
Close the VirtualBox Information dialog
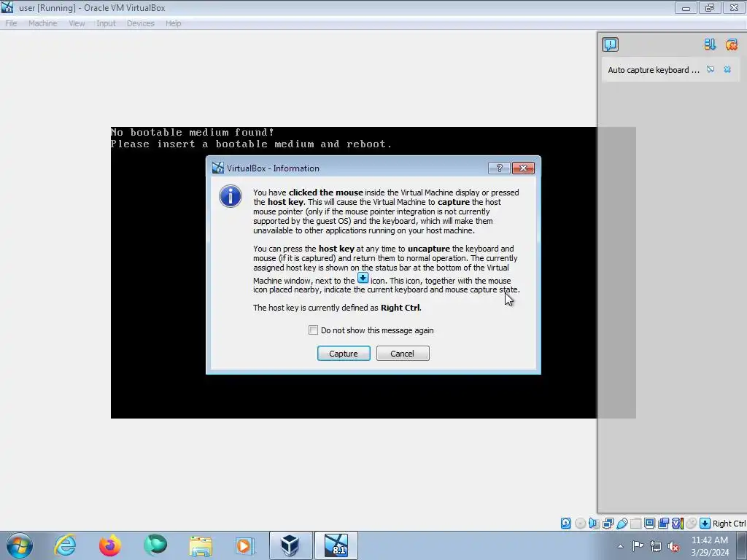[x=523, y=168]
